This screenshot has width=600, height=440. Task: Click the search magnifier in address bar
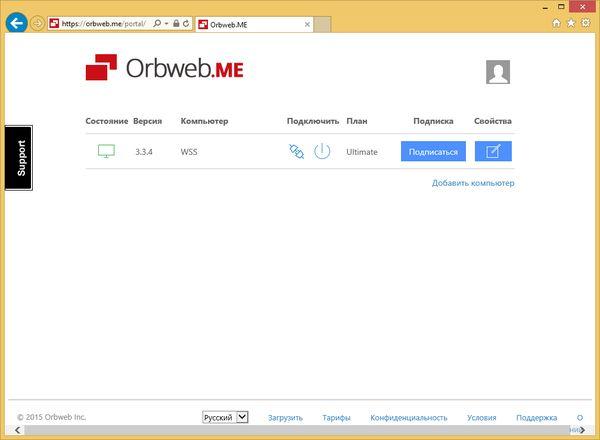pyautogui.click(x=157, y=23)
